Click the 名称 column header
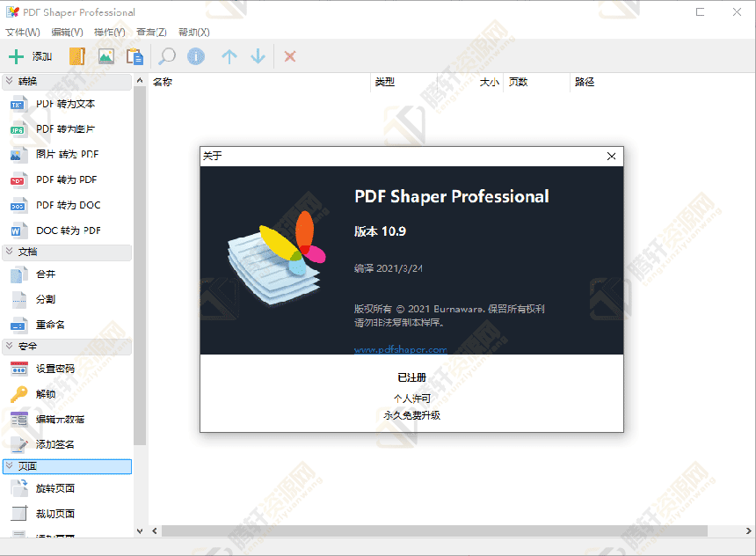The height and width of the screenshot is (556, 756). coord(163,82)
